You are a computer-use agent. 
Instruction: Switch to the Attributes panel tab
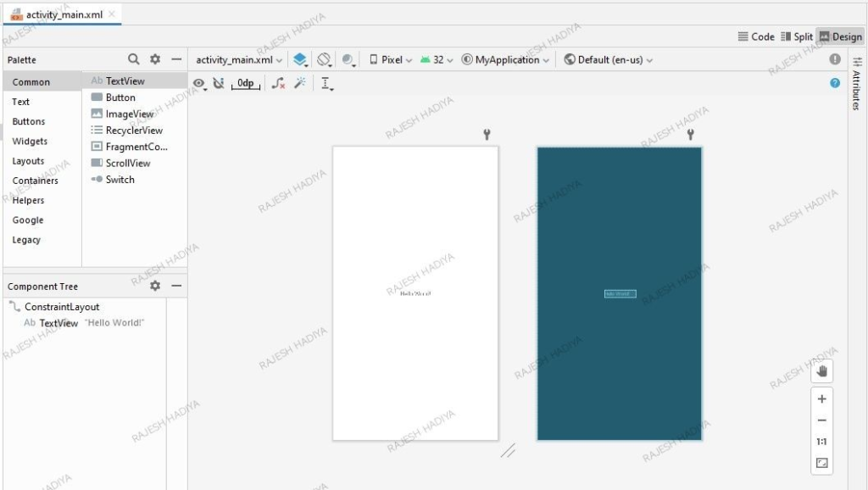(x=859, y=95)
